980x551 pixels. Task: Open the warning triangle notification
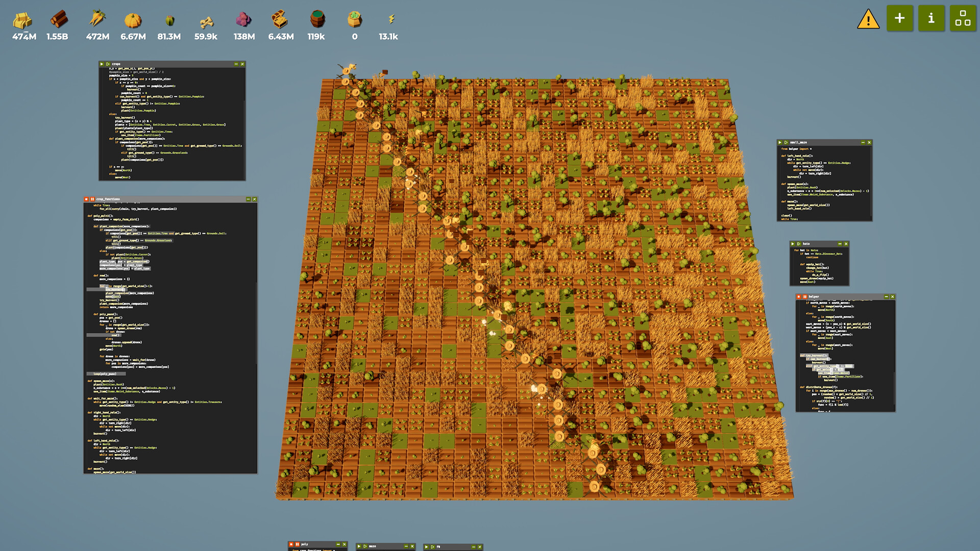[x=868, y=19]
